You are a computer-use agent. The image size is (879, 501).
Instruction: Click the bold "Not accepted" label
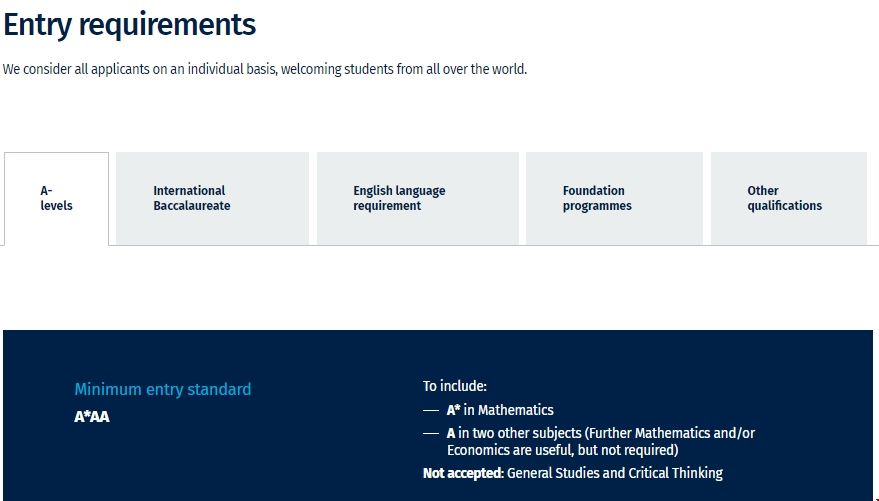tap(463, 473)
